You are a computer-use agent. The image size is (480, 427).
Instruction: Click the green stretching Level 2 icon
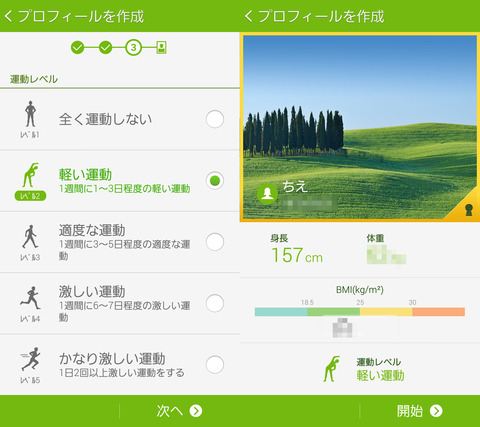pos(30,175)
